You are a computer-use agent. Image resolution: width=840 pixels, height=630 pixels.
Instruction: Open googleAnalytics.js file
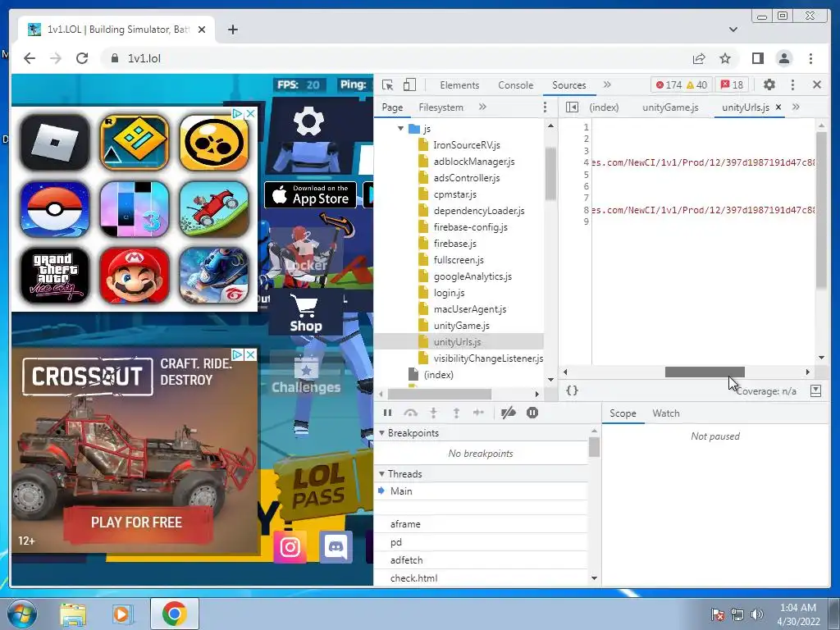[x=472, y=276]
